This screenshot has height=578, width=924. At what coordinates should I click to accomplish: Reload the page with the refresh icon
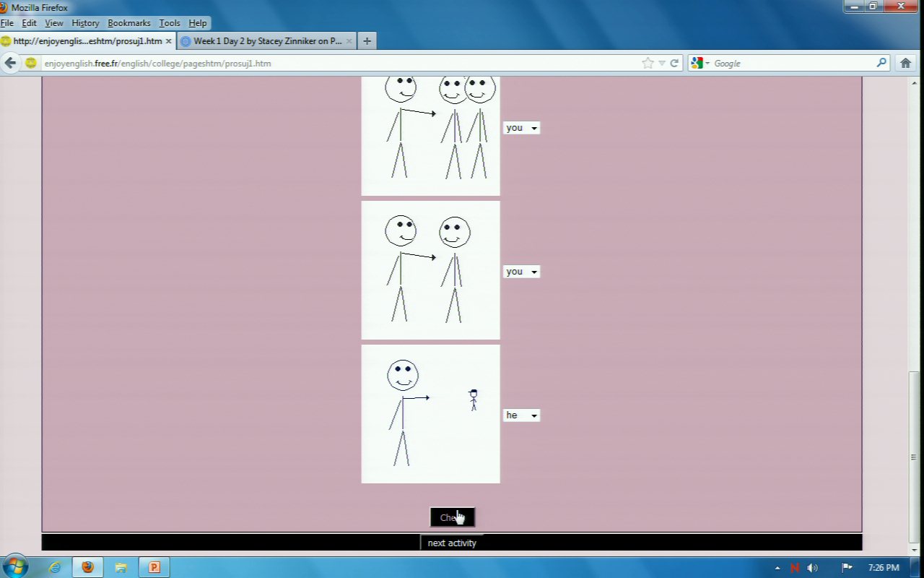click(674, 63)
